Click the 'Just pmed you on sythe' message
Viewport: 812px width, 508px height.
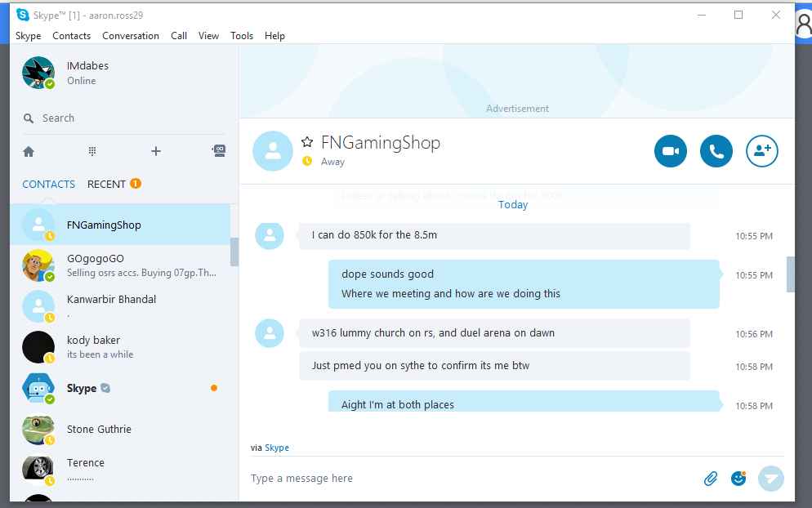click(494, 366)
